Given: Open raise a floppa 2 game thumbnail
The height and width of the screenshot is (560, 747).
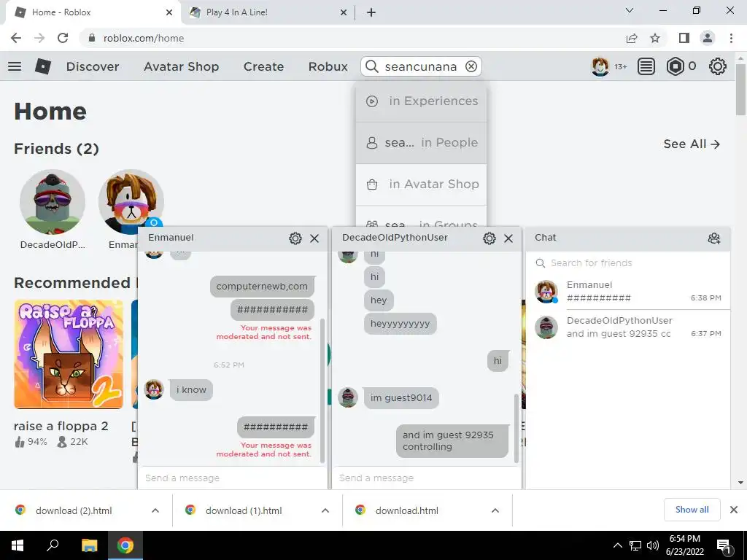Looking at the screenshot, I should (69, 354).
